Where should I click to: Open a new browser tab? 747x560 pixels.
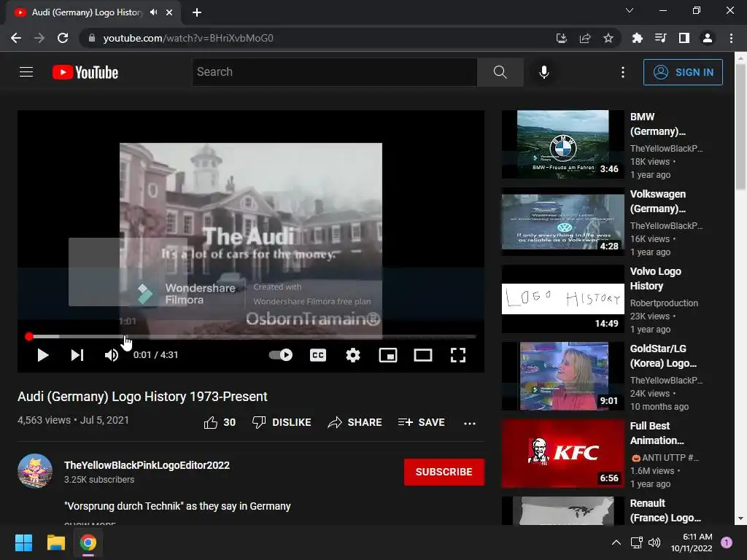coord(197,12)
